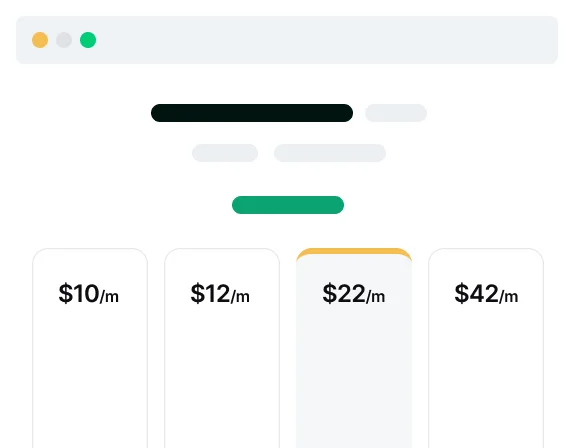This screenshot has width=576, height=448.
Task: Click the $22 price text
Action: click(x=344, y=293)
